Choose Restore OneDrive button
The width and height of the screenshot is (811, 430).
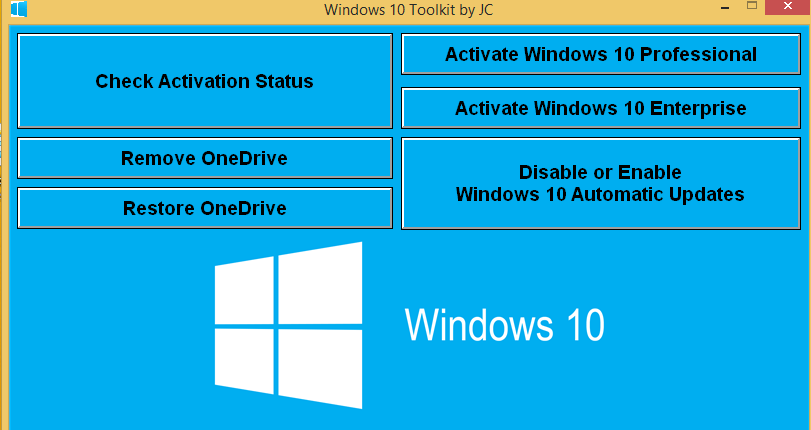coord(205,208)
